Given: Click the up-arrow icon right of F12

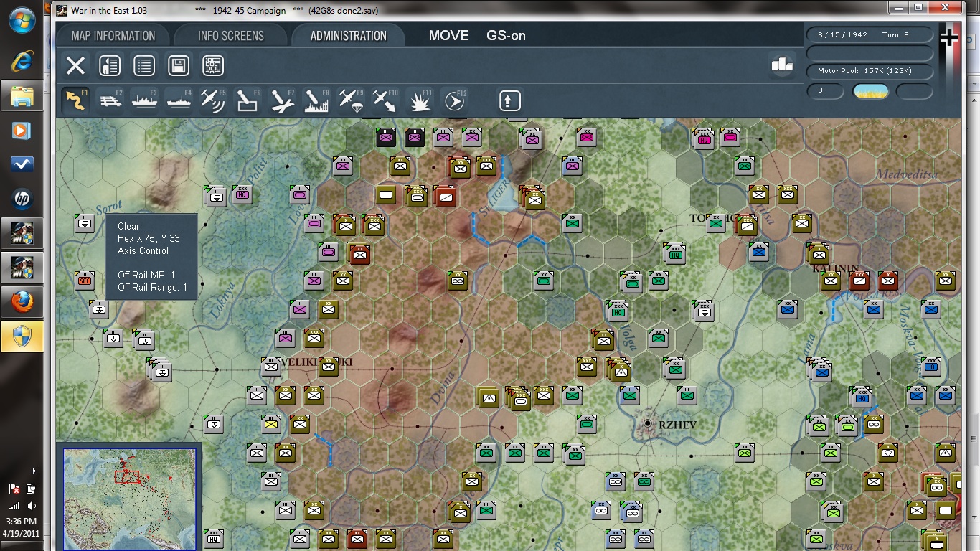Looking at the screenshot, I should click(509, 100).
